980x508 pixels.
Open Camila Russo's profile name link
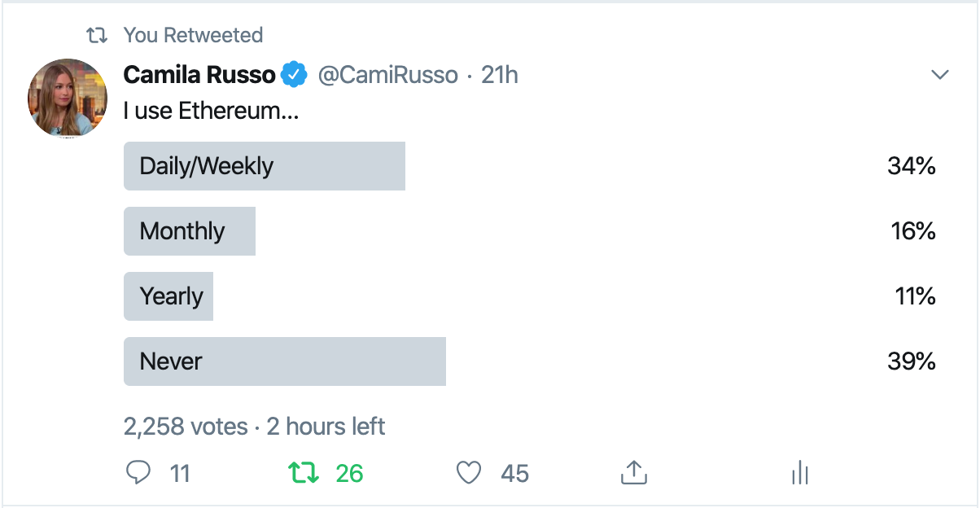click(x=199, y=76)
